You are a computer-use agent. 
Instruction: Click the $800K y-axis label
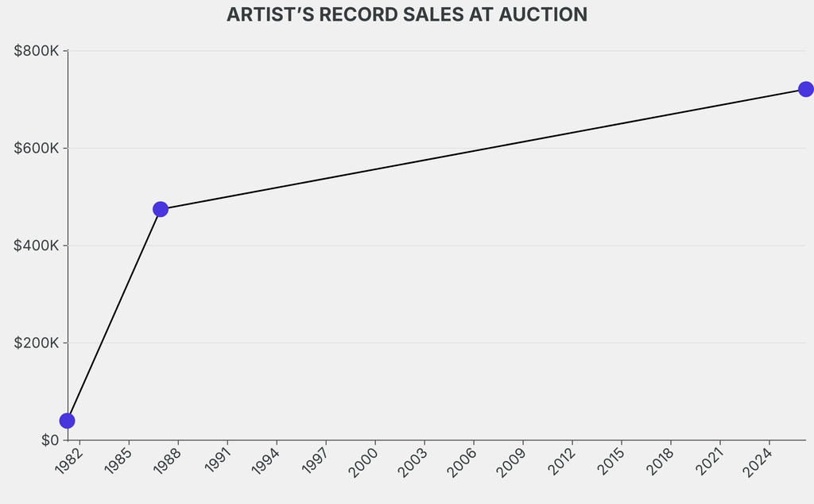click(37, 51)
